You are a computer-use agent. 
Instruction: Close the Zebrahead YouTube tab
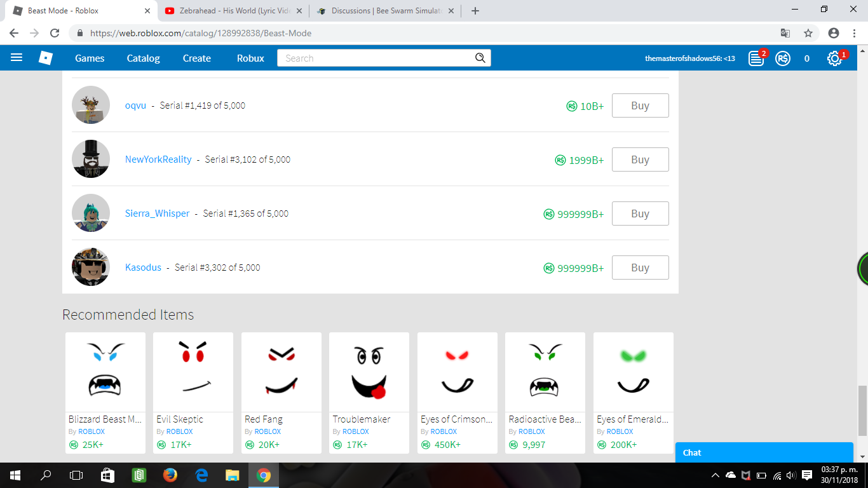point(299,11)
